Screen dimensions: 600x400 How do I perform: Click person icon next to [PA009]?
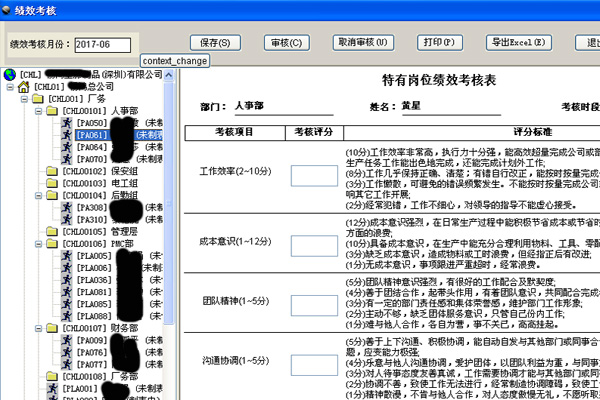click(67, 340)
